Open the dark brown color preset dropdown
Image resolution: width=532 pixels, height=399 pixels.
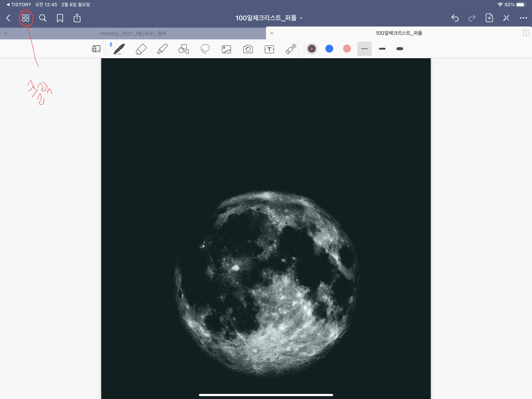click(312, 49)
